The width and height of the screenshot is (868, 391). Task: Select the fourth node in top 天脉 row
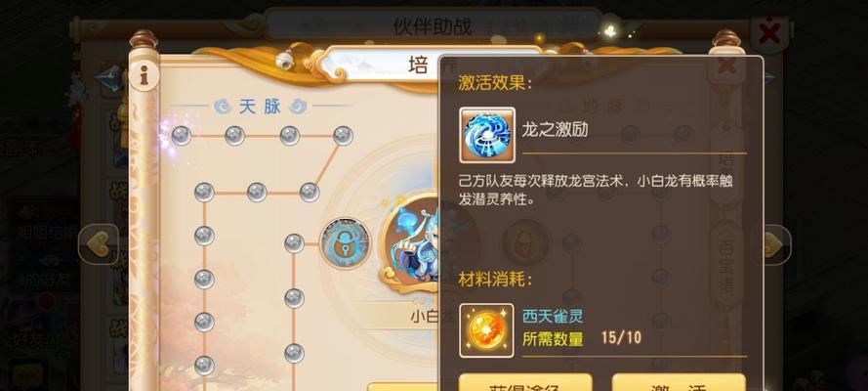[x=343, y=135]
